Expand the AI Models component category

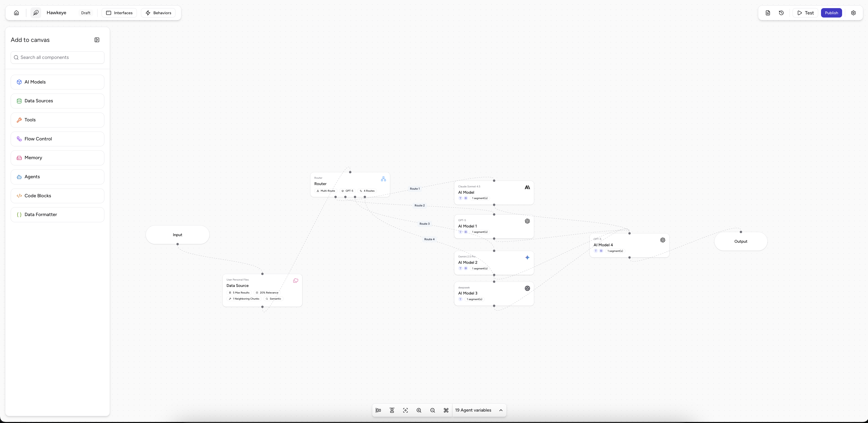(57, 82)
